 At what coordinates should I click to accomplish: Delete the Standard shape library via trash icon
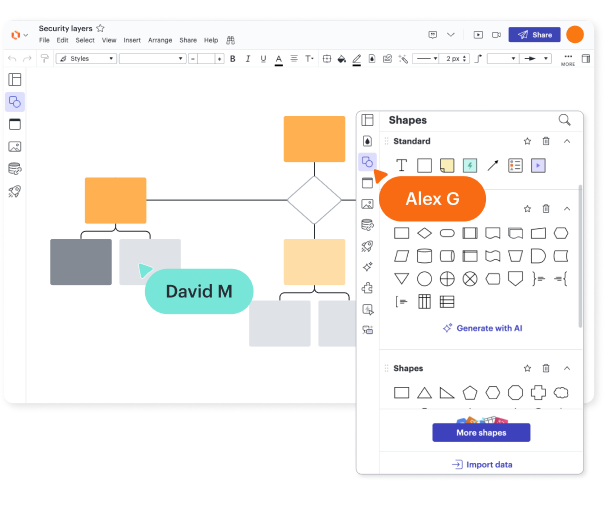point(546,142)
